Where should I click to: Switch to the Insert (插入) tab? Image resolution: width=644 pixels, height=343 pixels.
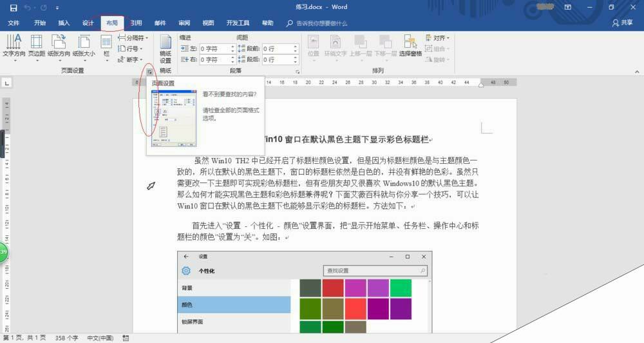click(64, 23)
